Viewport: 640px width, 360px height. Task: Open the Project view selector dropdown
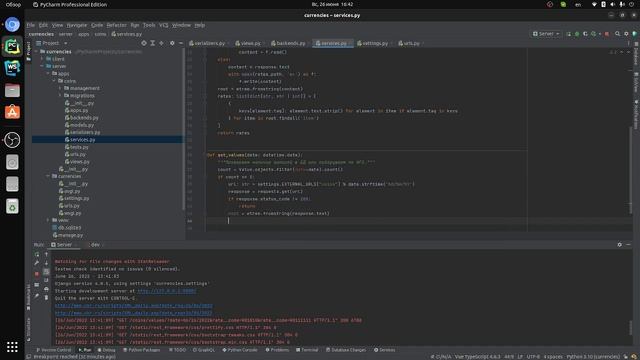point(52,43)
